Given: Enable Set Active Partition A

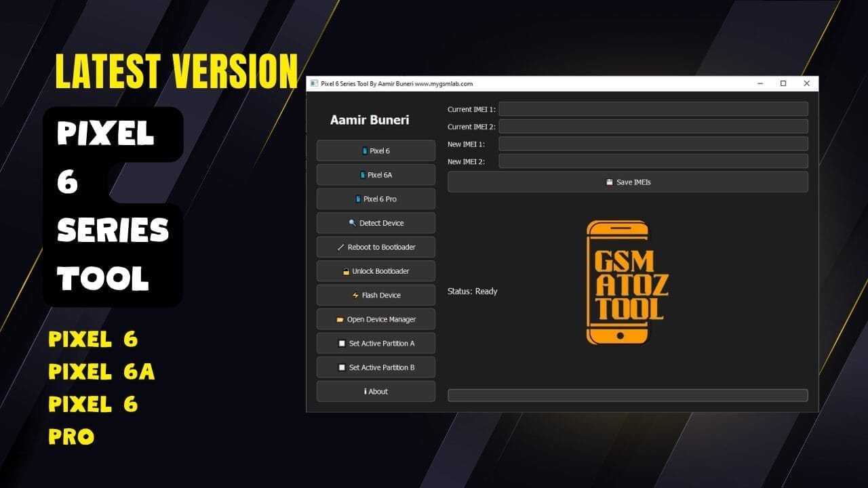Looking at the screenshot, I should pos(376,343).
